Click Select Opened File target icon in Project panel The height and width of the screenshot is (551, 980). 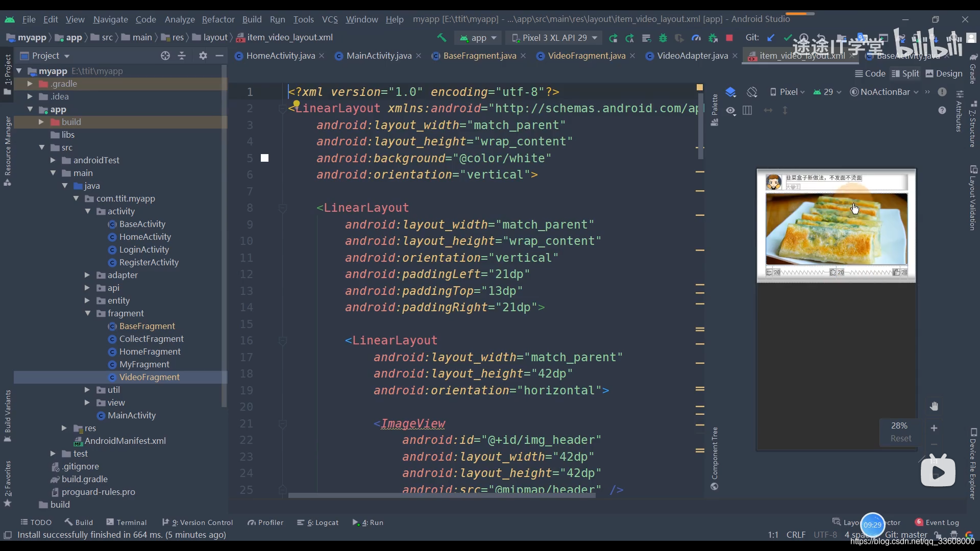pos(165,56)
